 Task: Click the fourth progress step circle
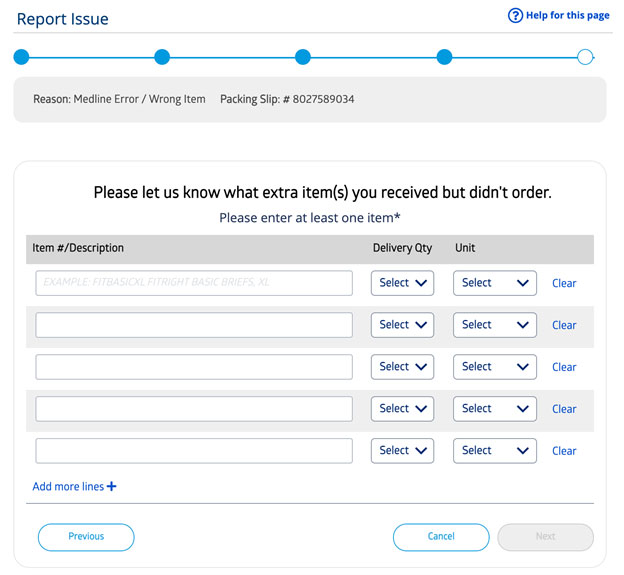(x=444, y=57)
